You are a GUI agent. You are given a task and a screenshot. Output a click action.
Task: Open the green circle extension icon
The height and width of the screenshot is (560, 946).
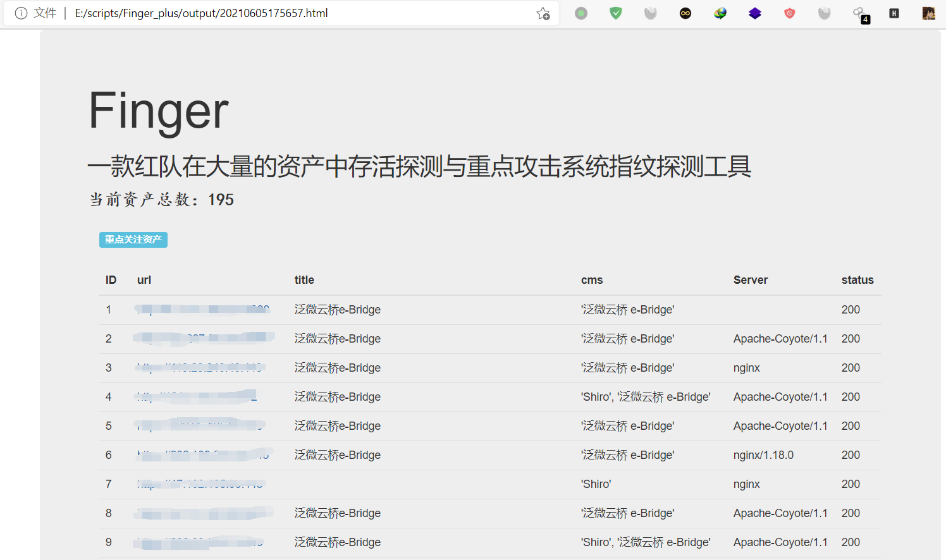click(581, 13)
